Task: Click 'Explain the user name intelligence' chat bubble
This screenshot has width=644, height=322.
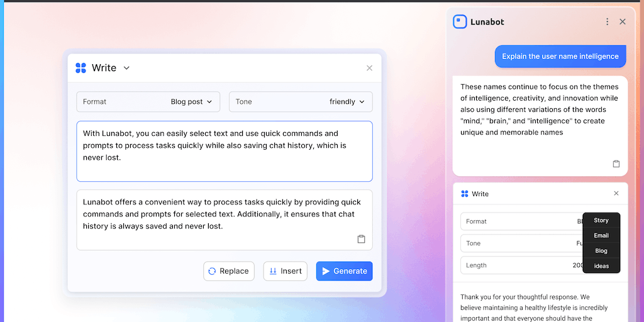Action: [560, 56]
